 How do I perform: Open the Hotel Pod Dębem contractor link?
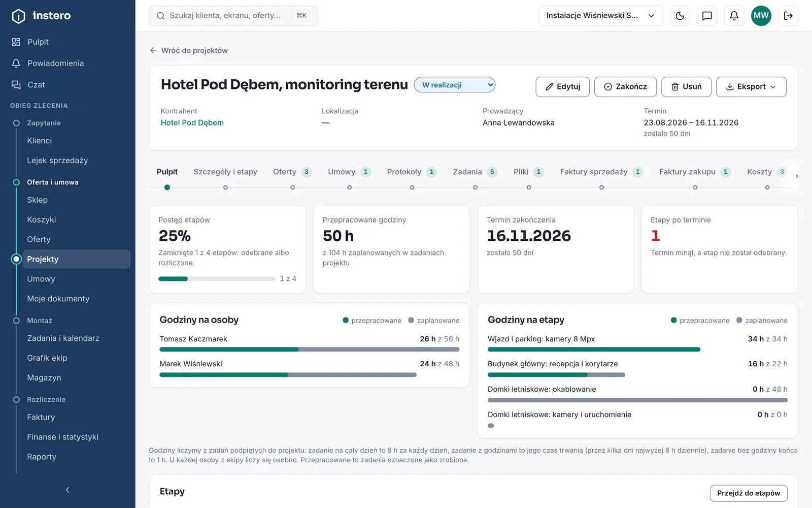tap(192, 122)
